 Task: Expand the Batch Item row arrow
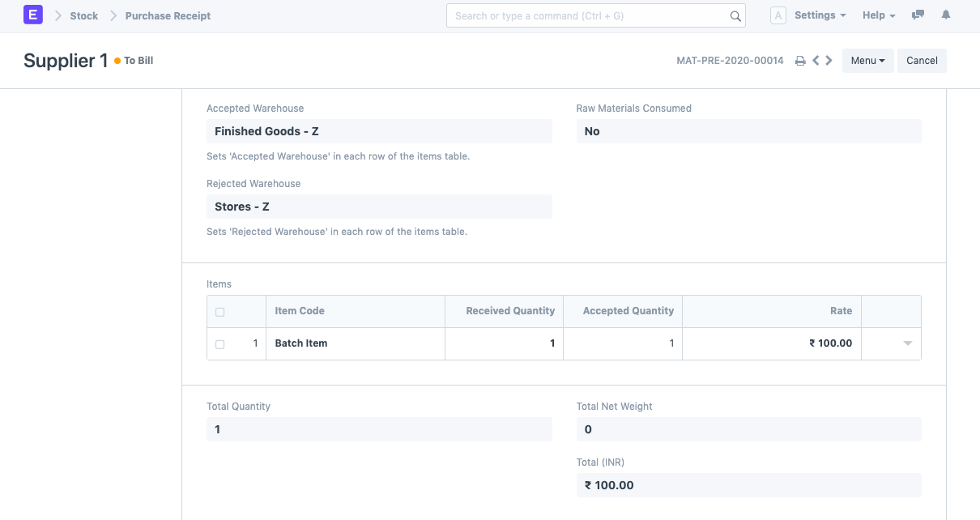coord(907,343)
